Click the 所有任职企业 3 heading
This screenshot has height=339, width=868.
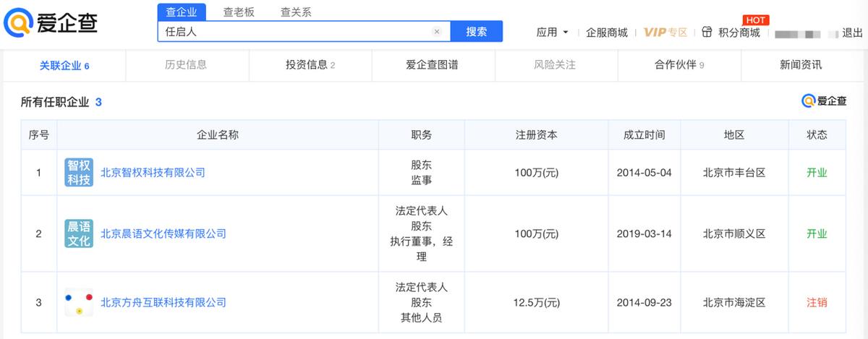pyautogui.click(x=61, y=102)
